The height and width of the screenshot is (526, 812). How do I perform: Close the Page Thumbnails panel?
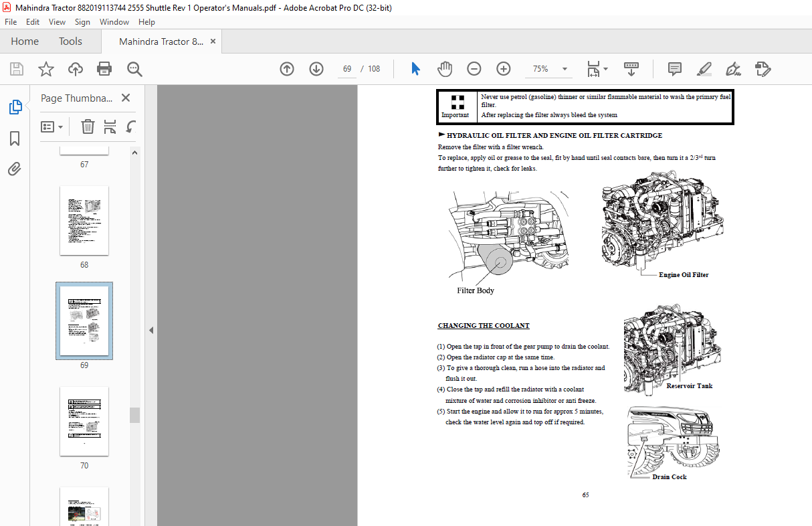click(x=126, y=98)
